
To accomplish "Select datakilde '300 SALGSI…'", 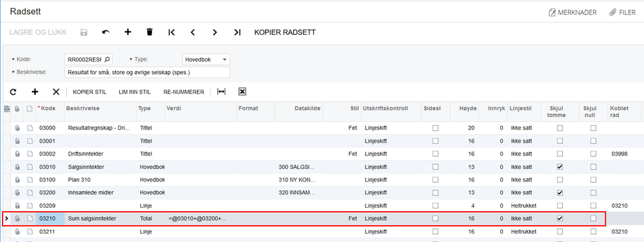I will coord(297,166).
